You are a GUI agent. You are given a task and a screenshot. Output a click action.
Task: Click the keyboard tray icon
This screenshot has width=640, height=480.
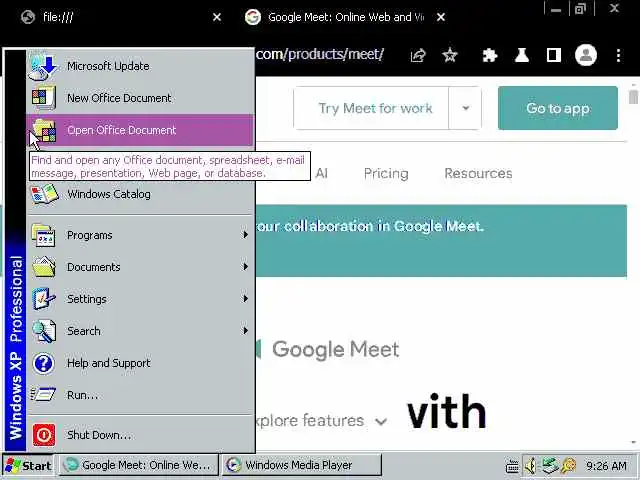[x=512, y=466]
